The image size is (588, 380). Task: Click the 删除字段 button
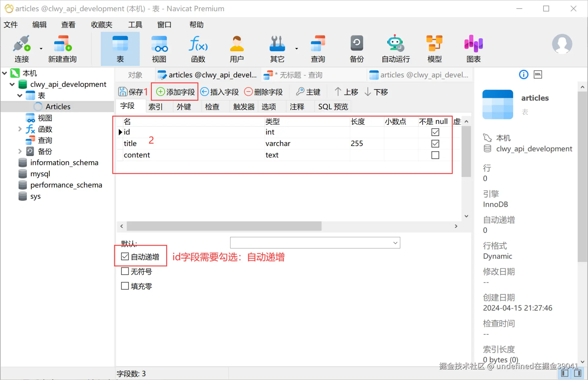click(x=263, y=92)
